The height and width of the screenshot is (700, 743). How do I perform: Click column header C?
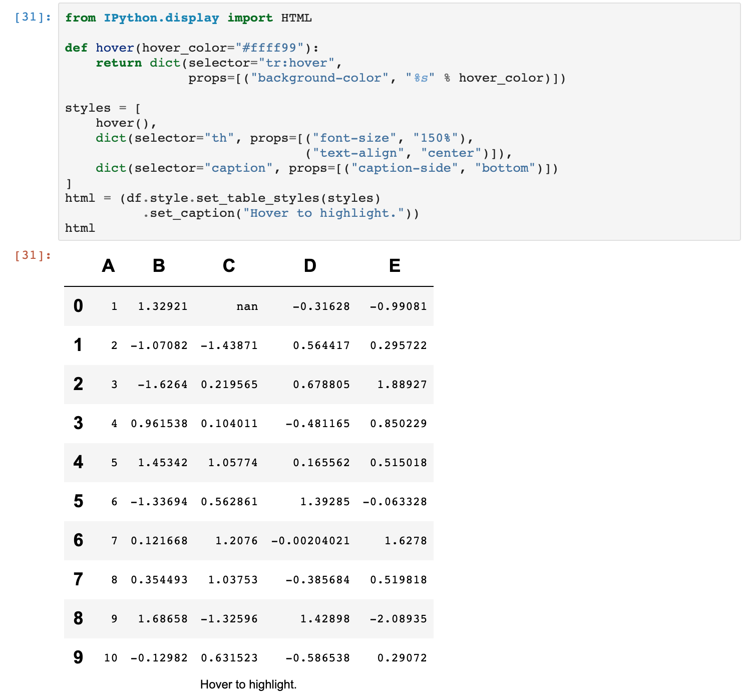pos(229,266)
